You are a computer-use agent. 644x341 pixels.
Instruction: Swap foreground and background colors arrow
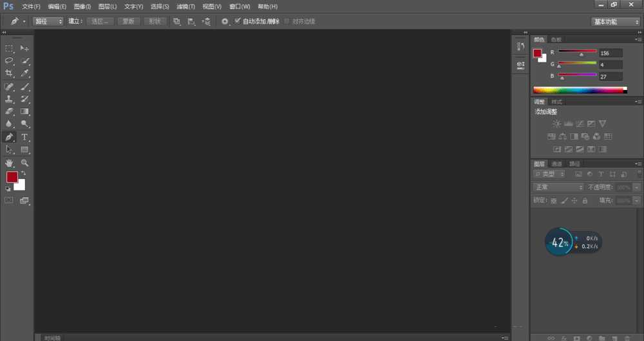[24, 173]
